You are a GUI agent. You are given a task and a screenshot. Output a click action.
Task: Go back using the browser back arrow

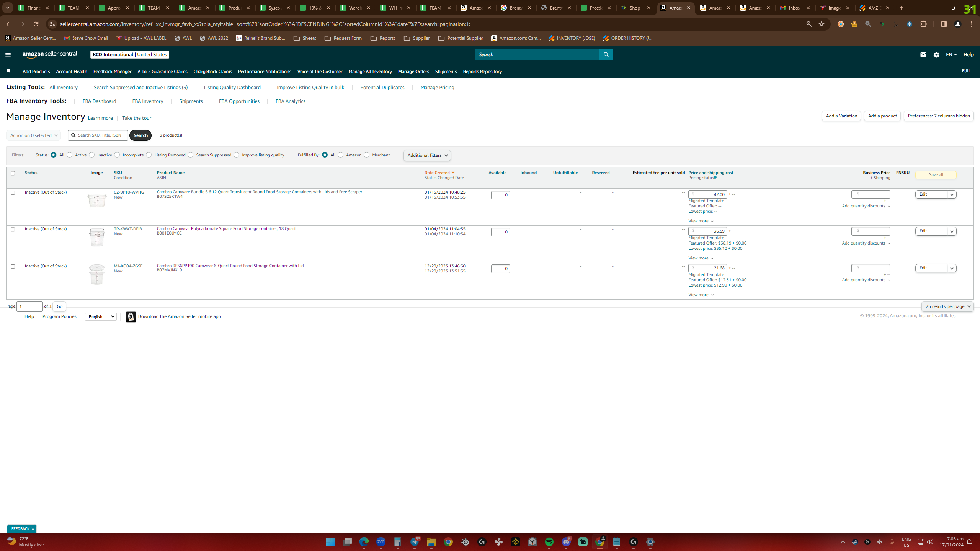point(8,24)
